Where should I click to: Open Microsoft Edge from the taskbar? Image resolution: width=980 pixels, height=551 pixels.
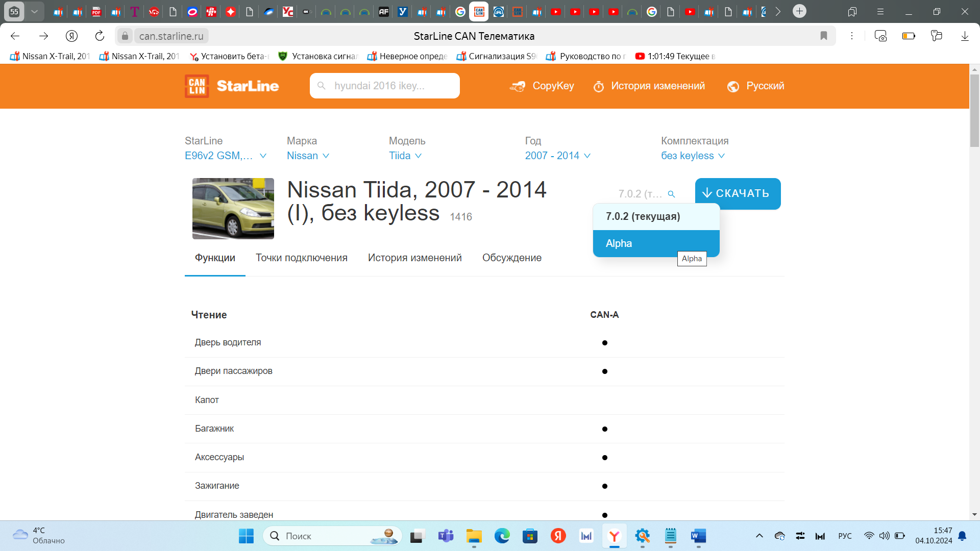(x=502, y=536)
